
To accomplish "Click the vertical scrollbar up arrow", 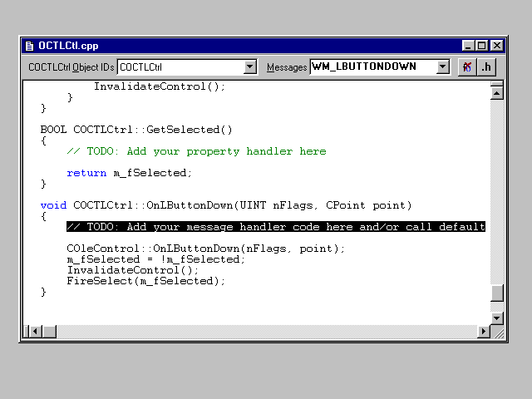I will (x=497, y=93).
